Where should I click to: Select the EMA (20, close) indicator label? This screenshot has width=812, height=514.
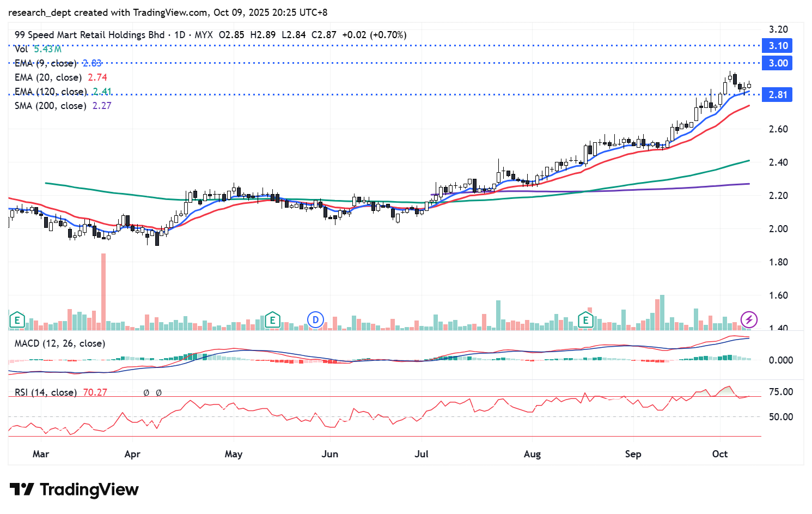pos(48,77)
